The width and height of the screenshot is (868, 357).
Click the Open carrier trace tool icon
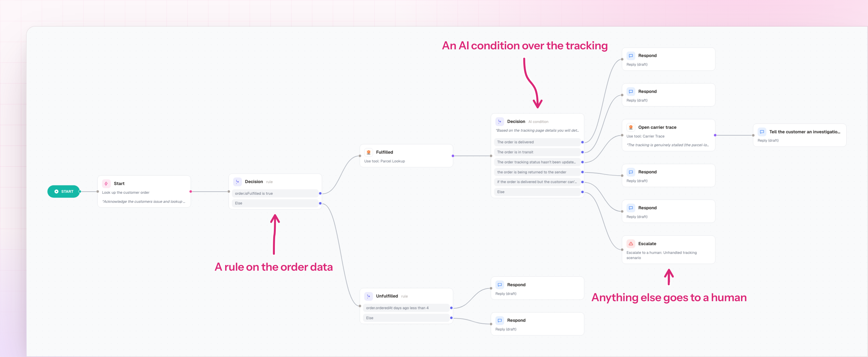coord(631,127)
